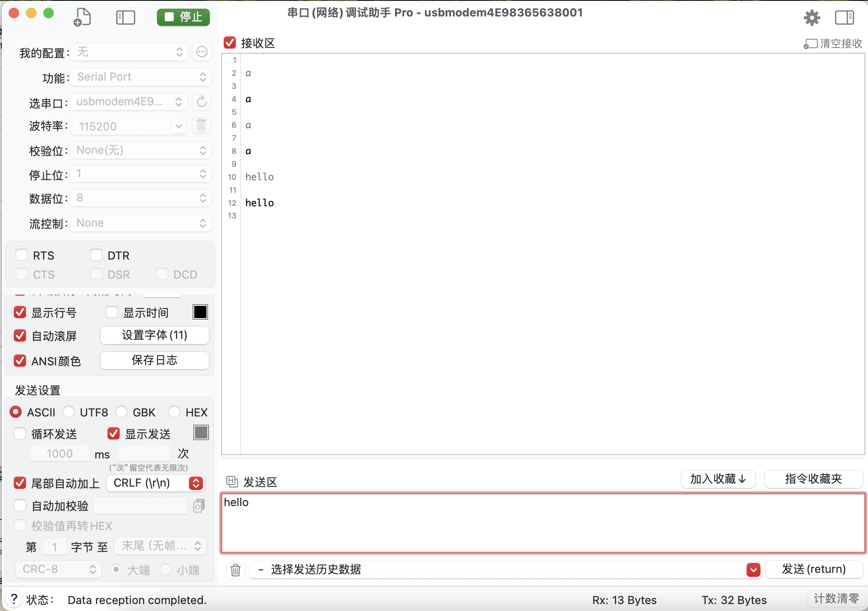Click the baud rate trash icon

(x=201, y=126)
